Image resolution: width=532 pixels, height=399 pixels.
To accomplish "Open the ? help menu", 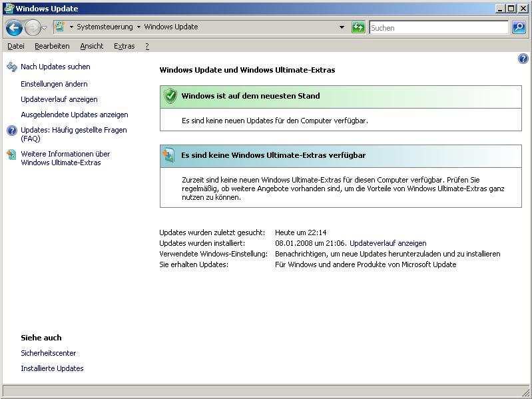I will (147, 46).
